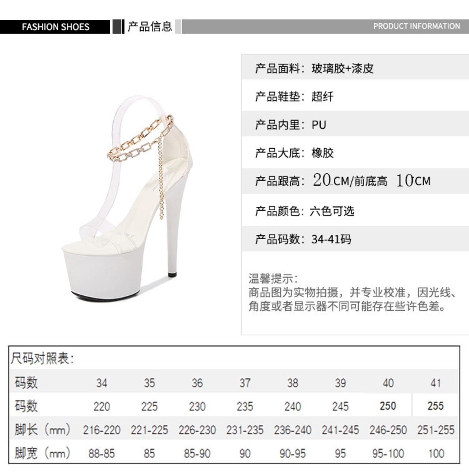Image resolution: width=469 pixels, height=476 pixels.
Task: Click size 35 in the size chart
Action: click(149, 383)
